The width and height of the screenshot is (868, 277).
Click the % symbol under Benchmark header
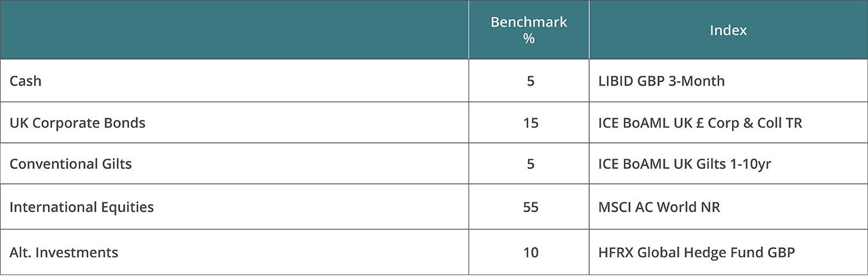529,39
